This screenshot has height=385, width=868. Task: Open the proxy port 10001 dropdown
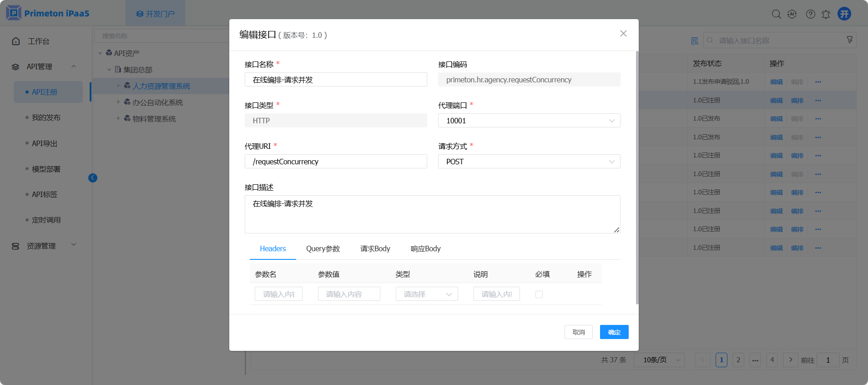click(x=529, y=121)
